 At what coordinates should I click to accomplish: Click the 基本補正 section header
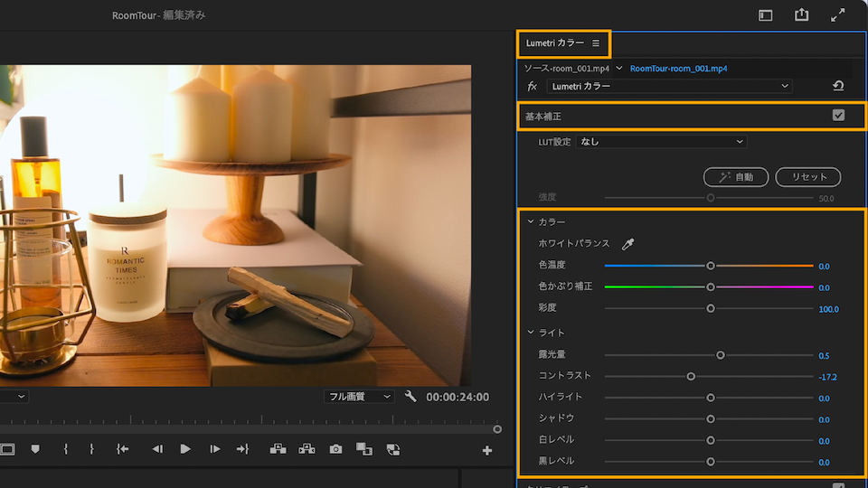tap(692, 117)
